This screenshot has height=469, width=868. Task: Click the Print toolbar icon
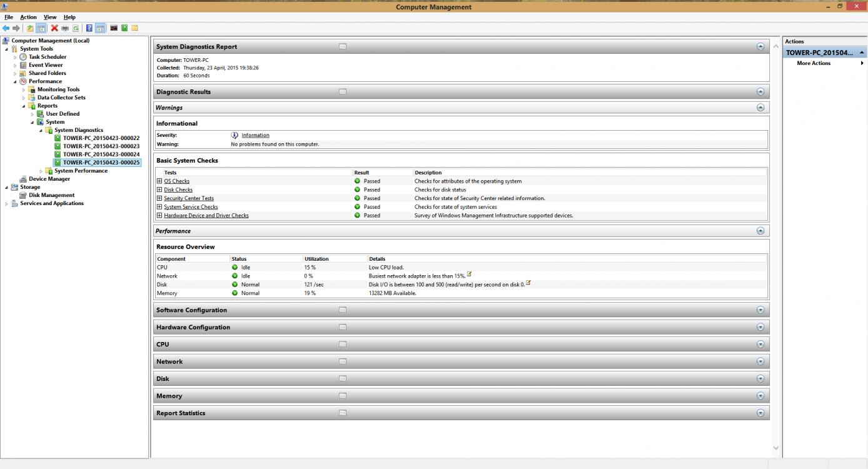pos(65,28)
